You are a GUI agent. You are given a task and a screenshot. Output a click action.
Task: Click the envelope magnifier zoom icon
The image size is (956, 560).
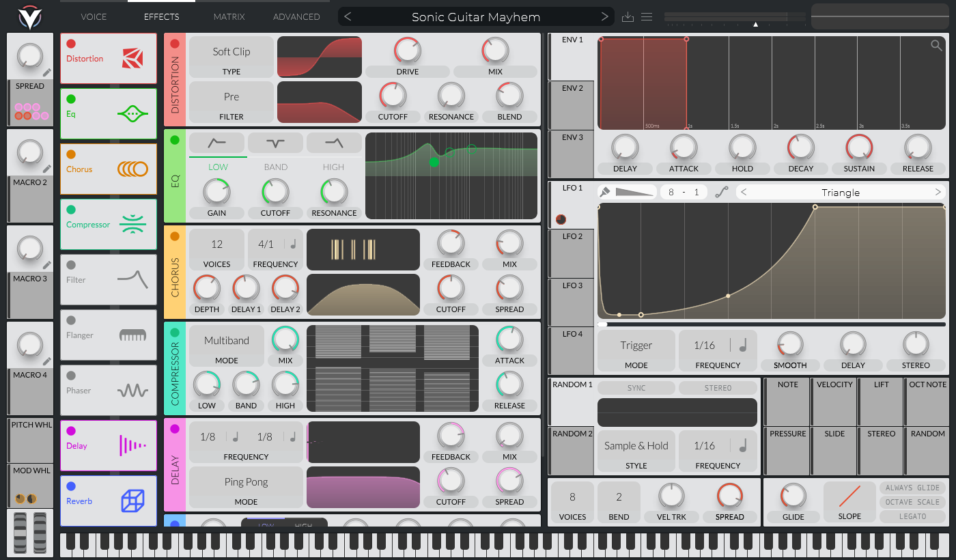pos(936,45)
